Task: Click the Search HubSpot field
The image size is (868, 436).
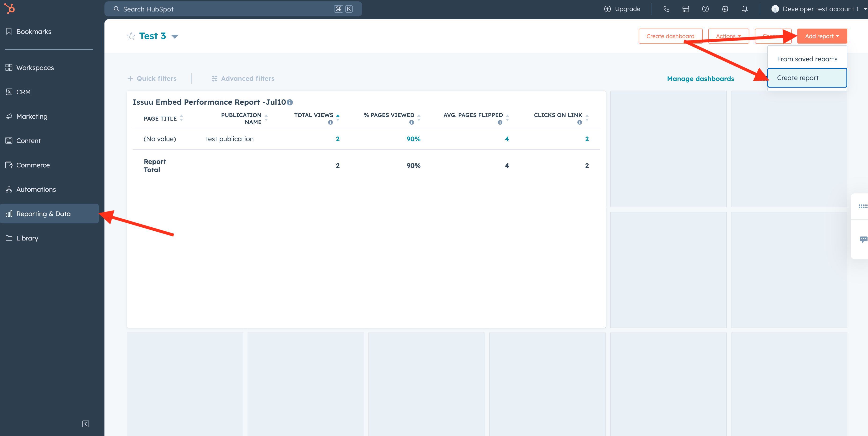Action: (233, 9)
